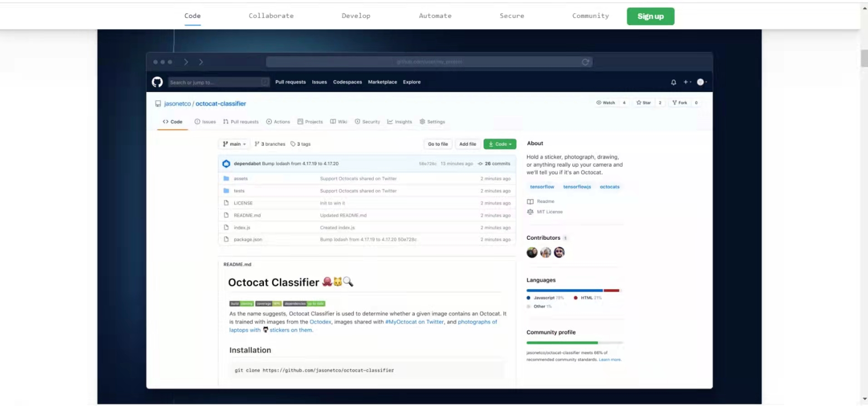
Task: Click the page vertical scrollbar thumb
Action: pos(864,58)
